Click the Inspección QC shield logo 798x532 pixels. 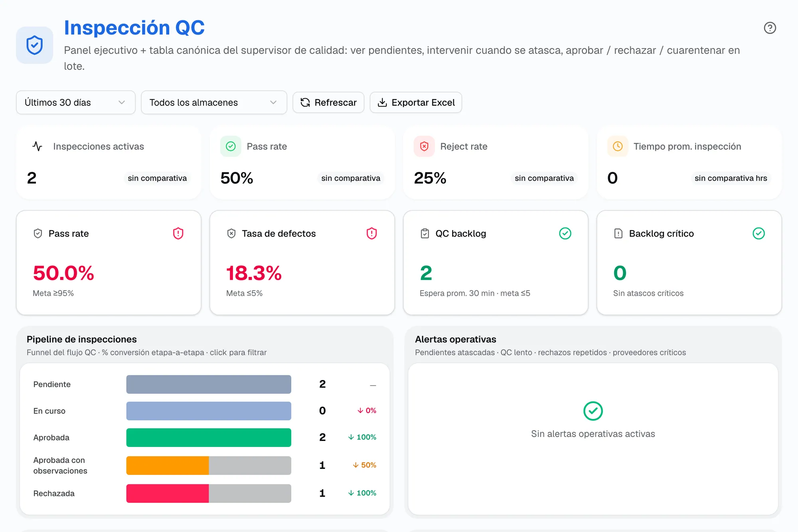(x=35, y=45)
